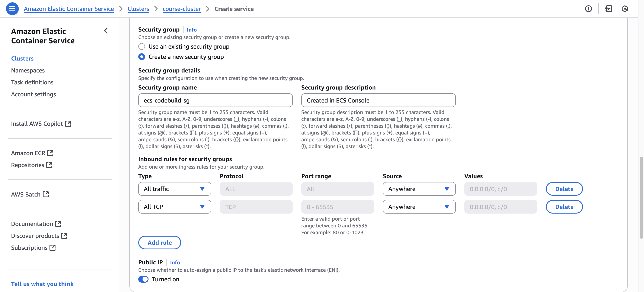Screen dimensions: 644x292
Task: Select Use an existing security group
Action: pos(142,46)
